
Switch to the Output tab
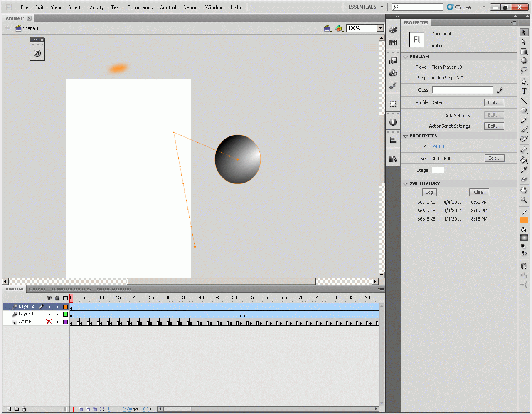pos(37,289)
